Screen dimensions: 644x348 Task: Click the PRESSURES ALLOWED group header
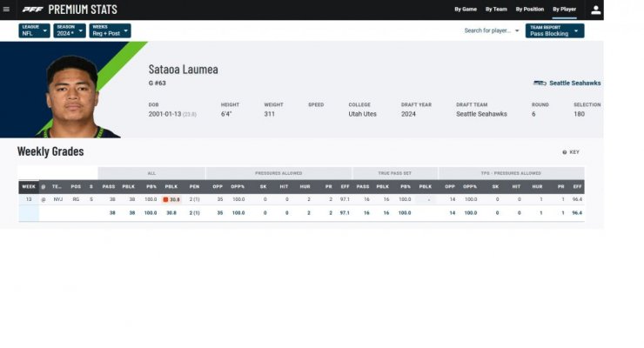(278, 173)
